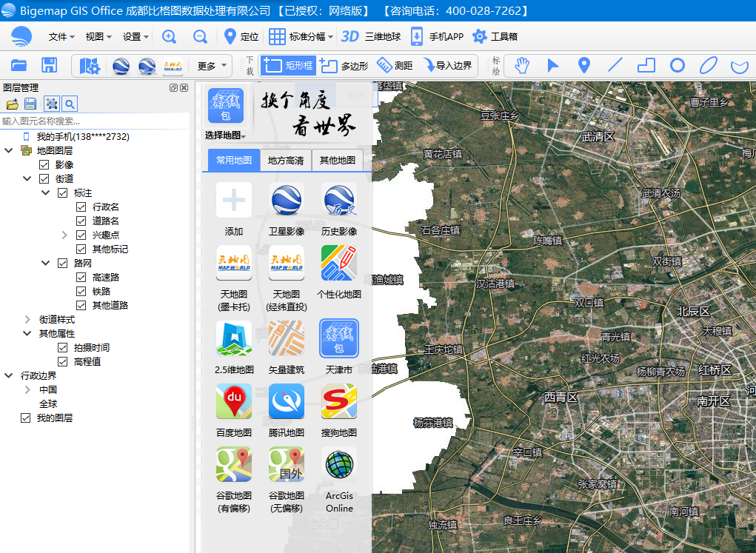Expand the 街道样式 tree node
This screenshot has height=553, width=756.
pos(27,319)
